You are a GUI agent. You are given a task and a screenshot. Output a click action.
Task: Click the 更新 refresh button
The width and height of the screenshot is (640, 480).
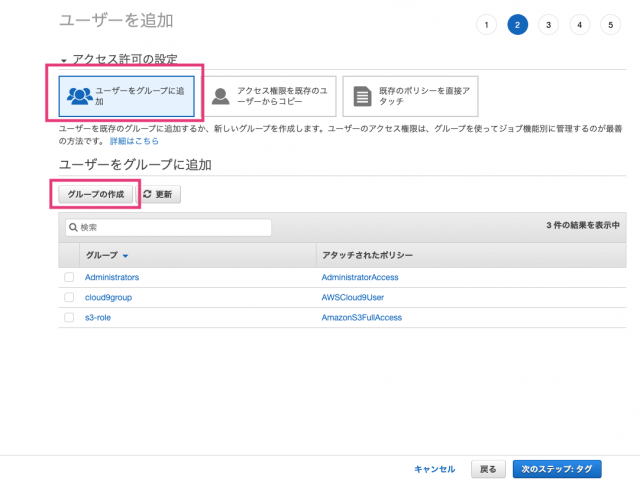coord(158,194)
